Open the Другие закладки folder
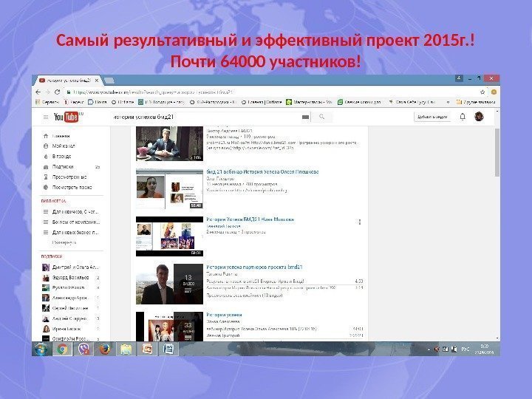The width and height of the screenshot is (532, 399). 476,102
